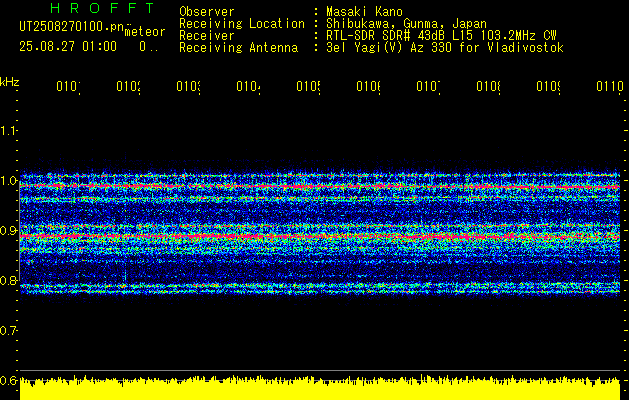Click the yellow signal level graph at bottom

pyautogui.click(x=320, y=388)
